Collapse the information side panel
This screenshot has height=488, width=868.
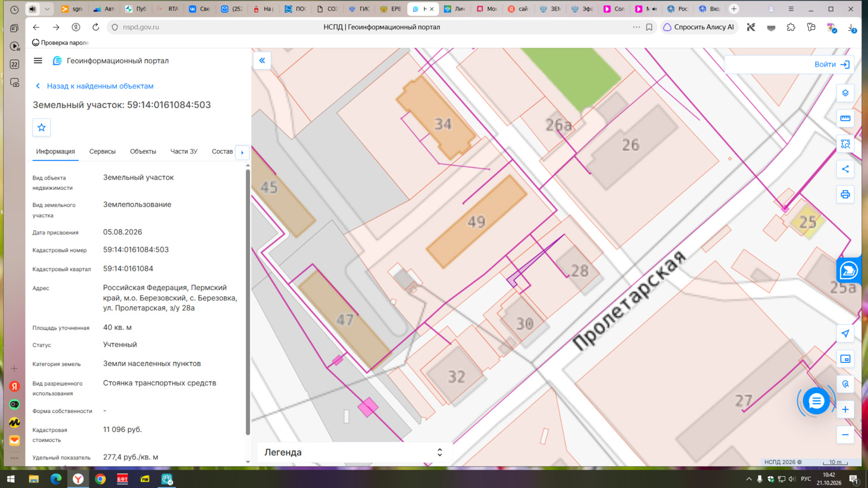point(262,61)
